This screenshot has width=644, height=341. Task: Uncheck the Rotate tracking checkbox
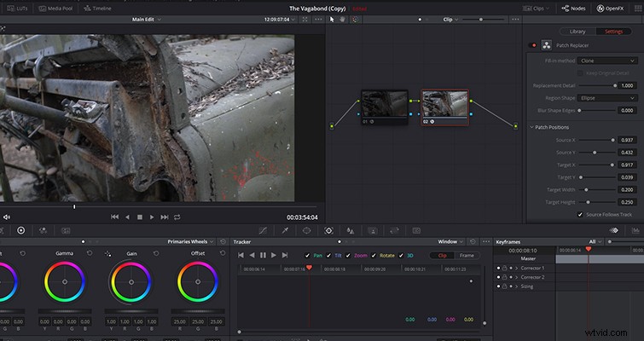click(x=374, y=255)
